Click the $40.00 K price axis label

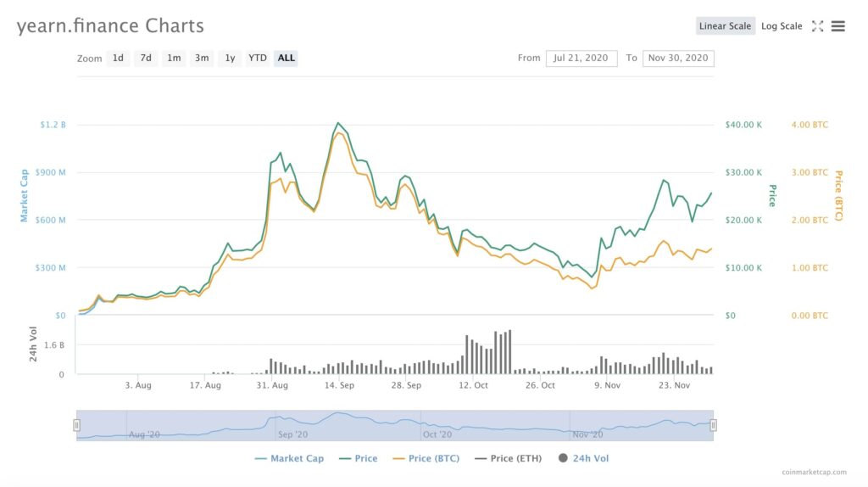pos(743,125)
